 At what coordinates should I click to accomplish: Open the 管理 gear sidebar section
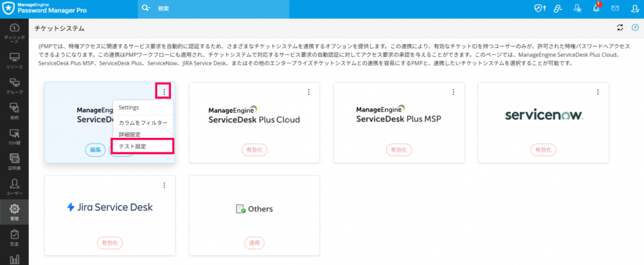pos(14,212)
